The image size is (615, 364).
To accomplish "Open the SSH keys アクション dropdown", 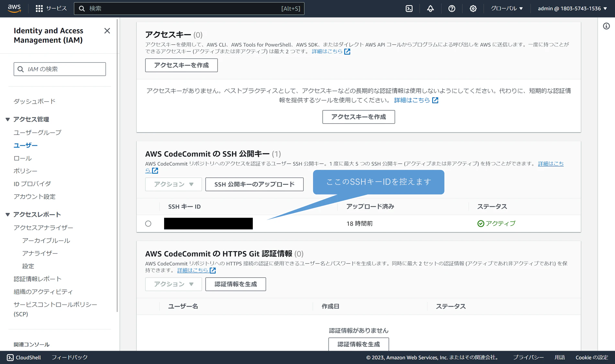I will tap(173, 184).
